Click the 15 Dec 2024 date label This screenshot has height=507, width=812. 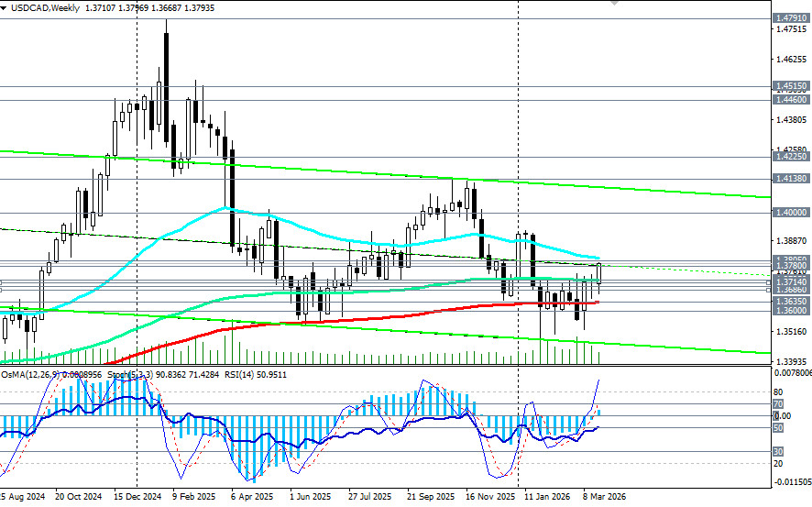(137, 497)
